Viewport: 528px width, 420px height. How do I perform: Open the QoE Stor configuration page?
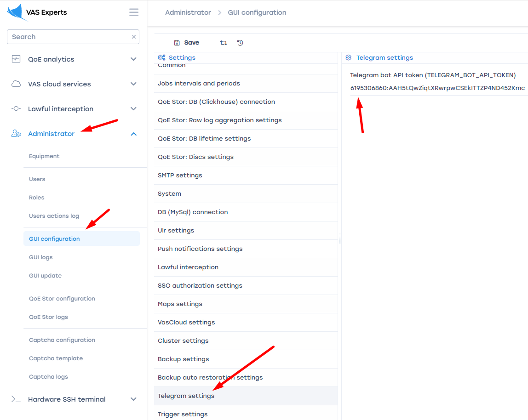pyautogui.click(x=62, y=299)
